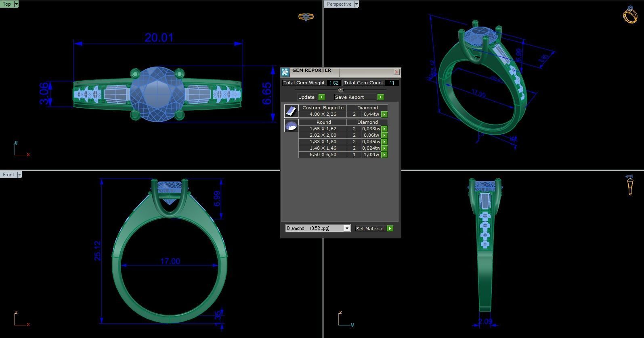Click the green arrow beside Update
Screen dimensions: 644x338
[322, 97]
